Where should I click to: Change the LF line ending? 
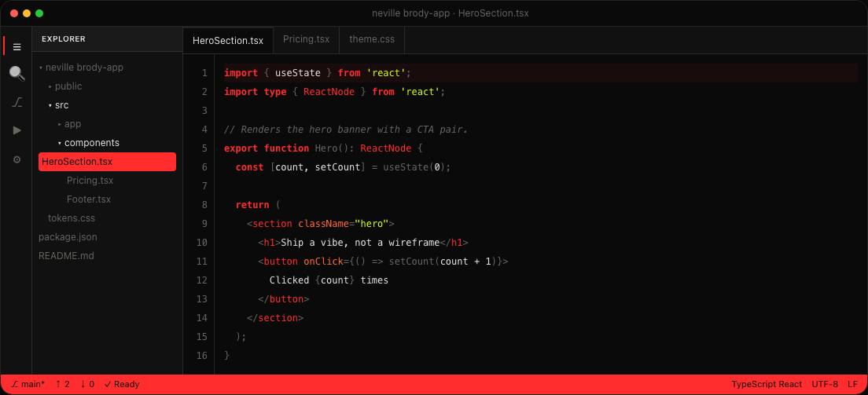852,384
